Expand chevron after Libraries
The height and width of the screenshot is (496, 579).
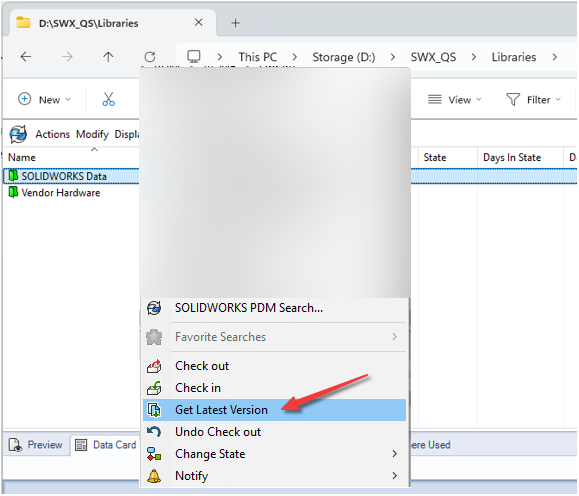[555, 57]
